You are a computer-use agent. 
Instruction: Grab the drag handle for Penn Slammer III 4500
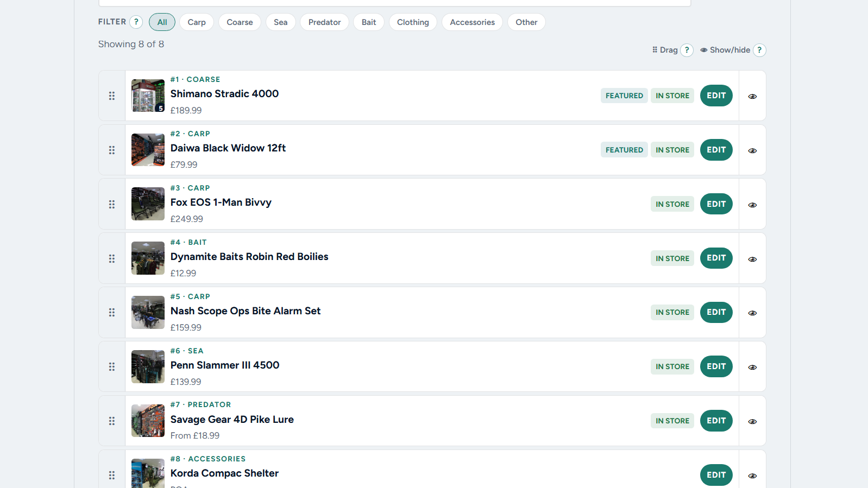(112, 366)
